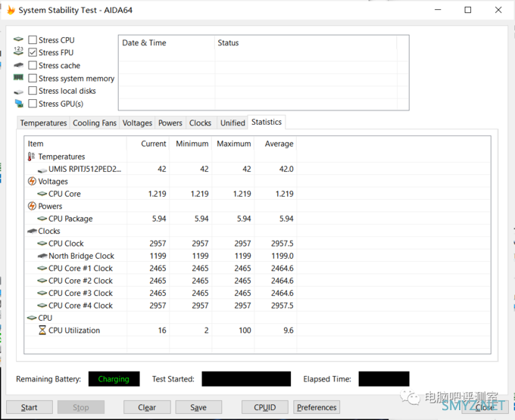Enable the Stress cache checkbox
Screen dimensions: 515x420
tap(33, 65)
